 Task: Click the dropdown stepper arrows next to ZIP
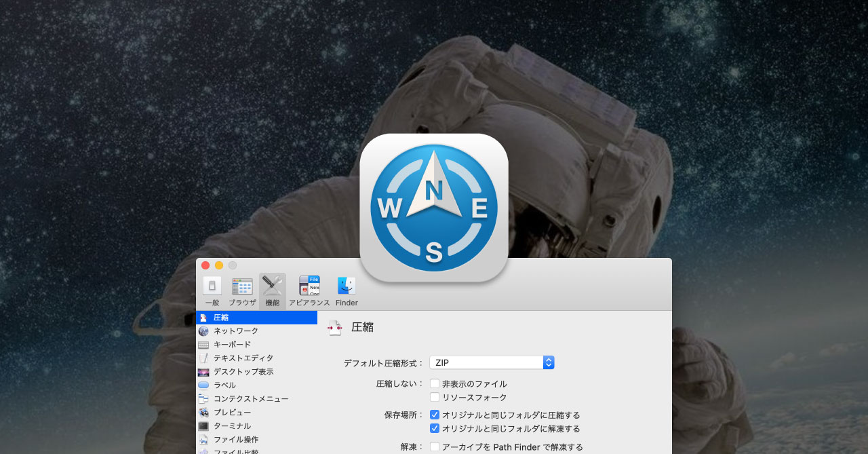pyautogui.click(x=548, y=362)
